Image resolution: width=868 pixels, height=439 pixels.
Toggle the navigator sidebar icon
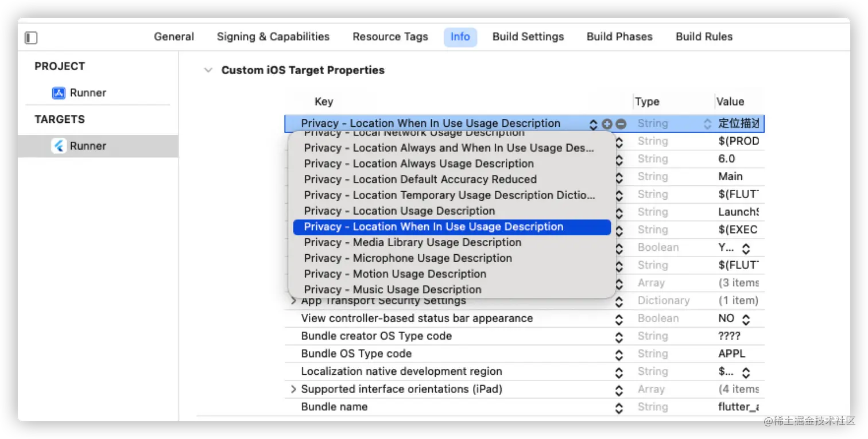31,38
